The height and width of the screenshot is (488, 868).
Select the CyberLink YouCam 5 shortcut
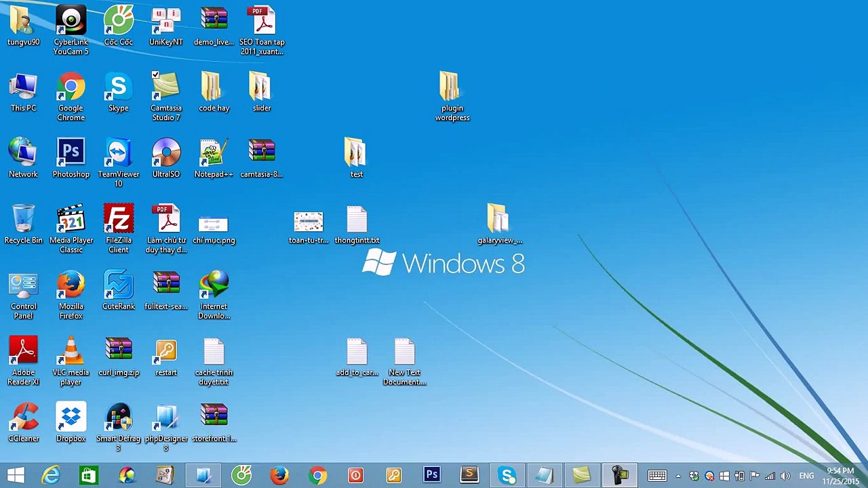point(71,30)
